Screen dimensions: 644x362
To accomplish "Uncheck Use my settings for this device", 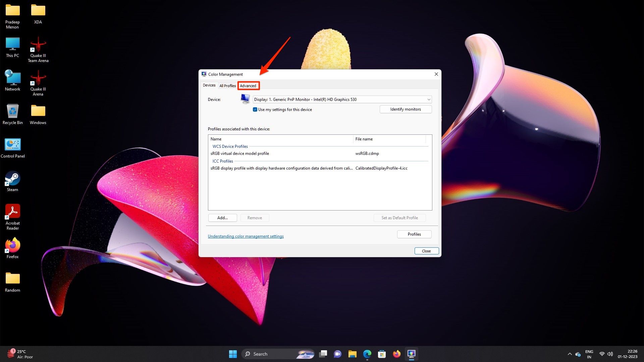I will click(255, 109).
